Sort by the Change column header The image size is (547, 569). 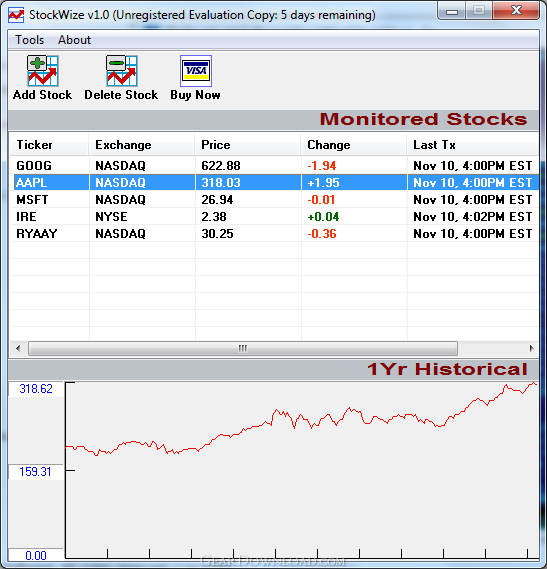[x=354, y=145]
